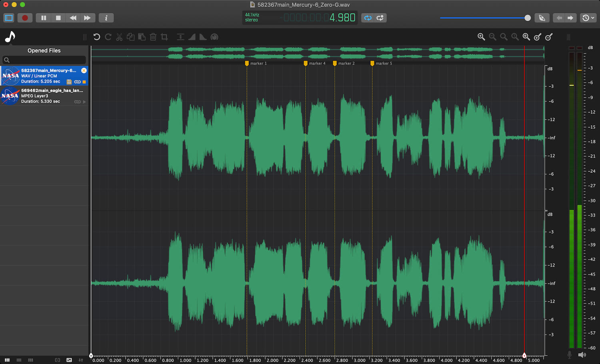Zoom out vertically
Viewport: 600px width, 364px height.
pyautogui.click(x=549, y=37)
